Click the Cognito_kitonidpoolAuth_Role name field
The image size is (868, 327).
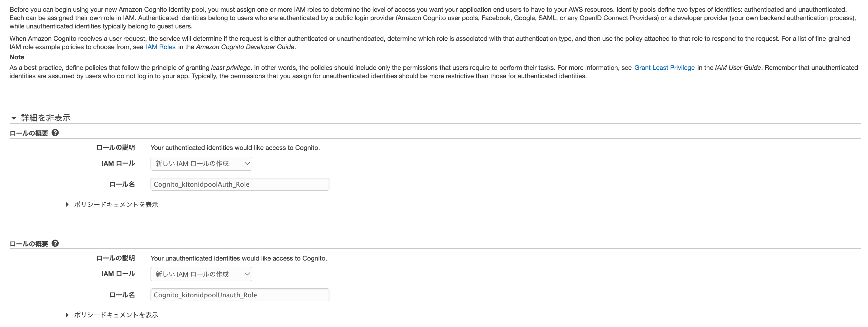tap(240, 184)
